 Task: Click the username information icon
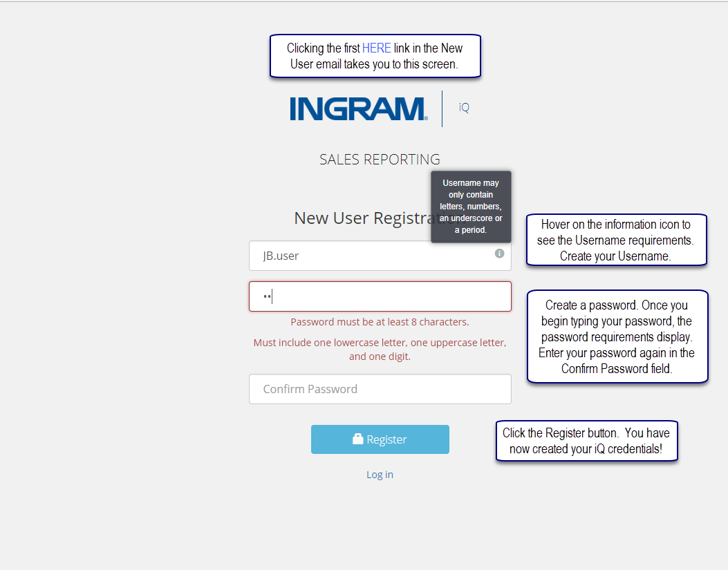tap(499, 254)
